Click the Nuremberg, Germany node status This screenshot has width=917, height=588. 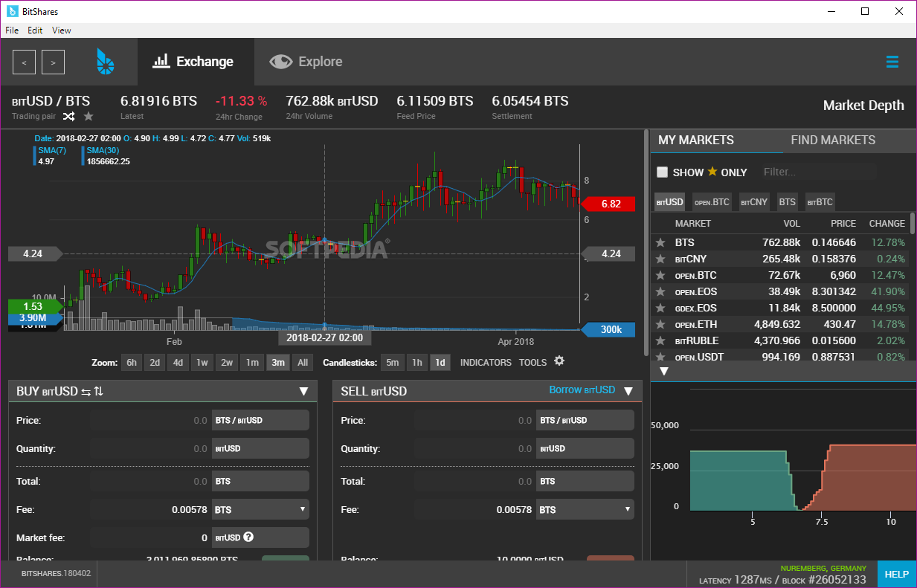point(823,568)
